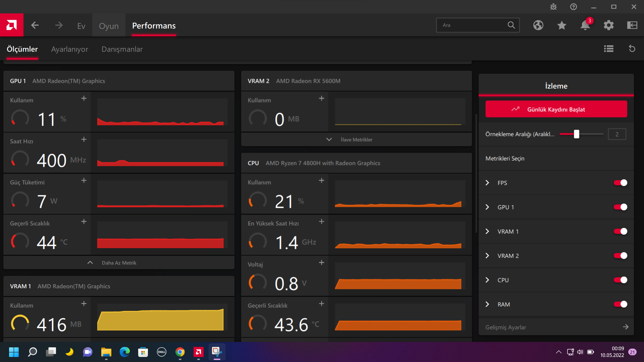
Task: Open the Ayarlanıyor sub-tab
Action: tap(69, 49)
